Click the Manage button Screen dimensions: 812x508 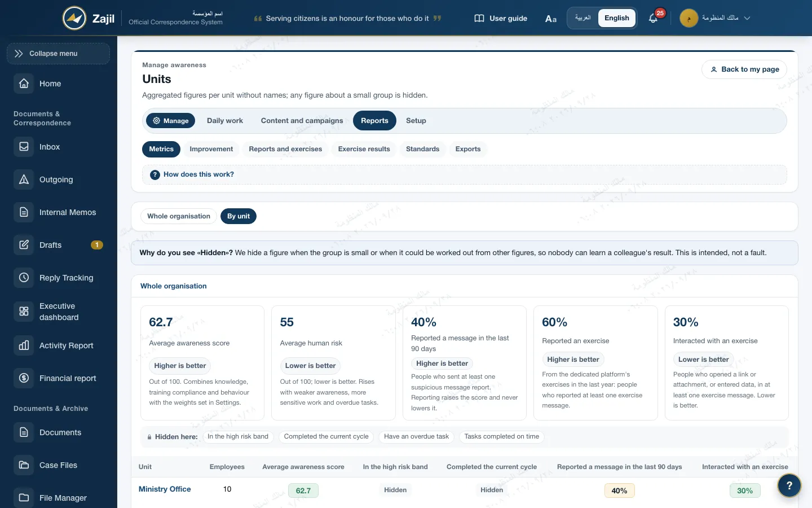171,121
